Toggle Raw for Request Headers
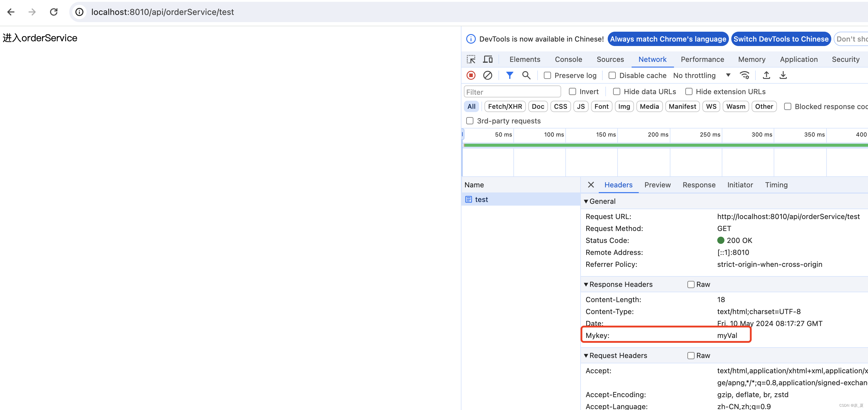This screenshot has width=868, height=410. (691, 356)
